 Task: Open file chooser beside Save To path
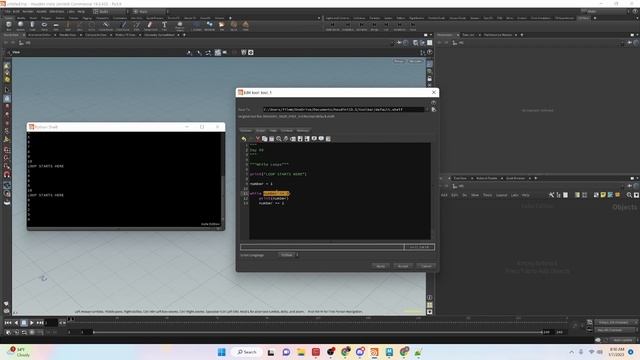433,109
